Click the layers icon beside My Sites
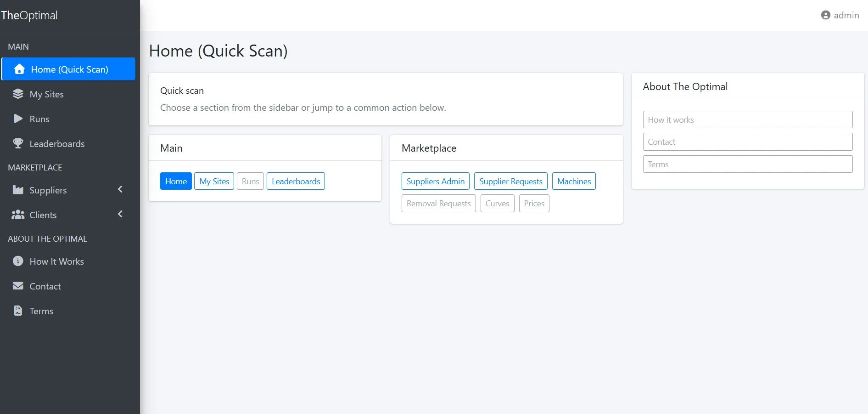The width and height of the screenshot is (868, 414). (x=18, y=94)
